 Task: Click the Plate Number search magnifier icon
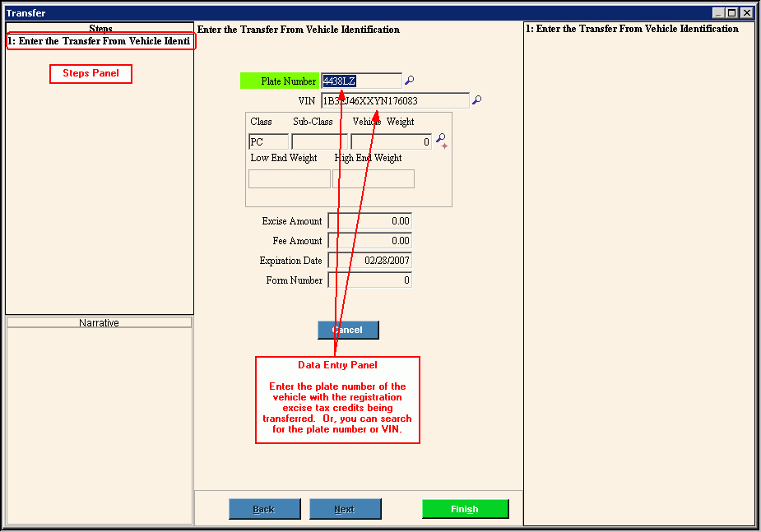coord(410,81)
